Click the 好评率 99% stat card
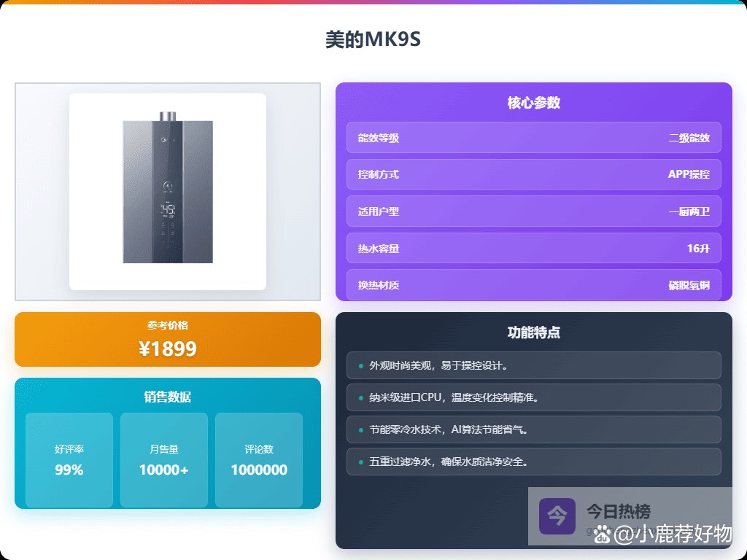Screen dimensions: 747x560 pos(69,460)
